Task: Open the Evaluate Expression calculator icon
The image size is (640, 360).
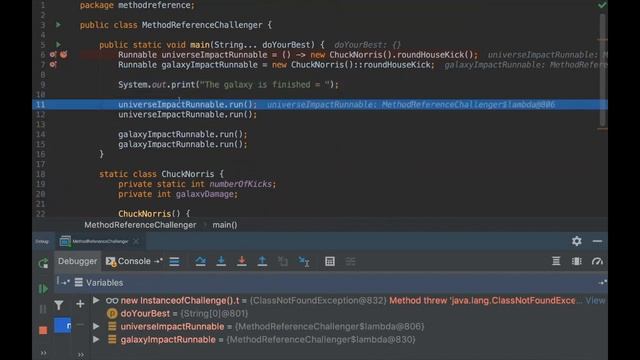Action: [330, 261]
